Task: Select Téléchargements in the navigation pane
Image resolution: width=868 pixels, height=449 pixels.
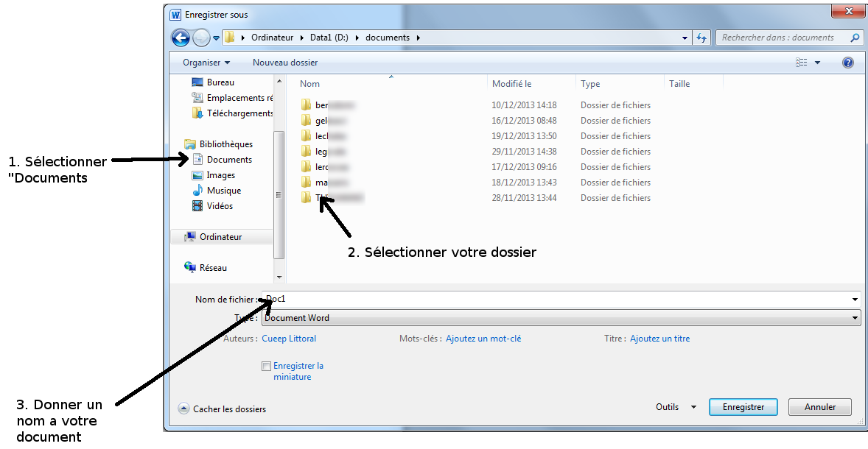Action: pos(239,113)
